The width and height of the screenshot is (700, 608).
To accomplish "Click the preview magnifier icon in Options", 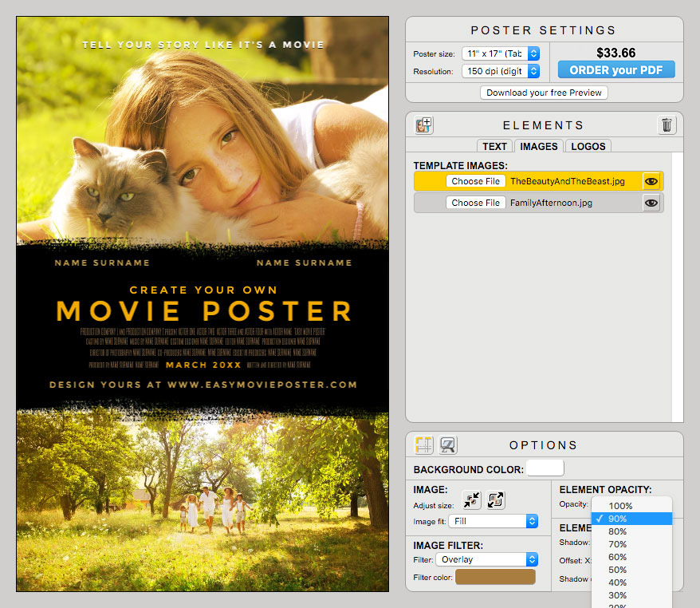I will click(x=446, y=445).
